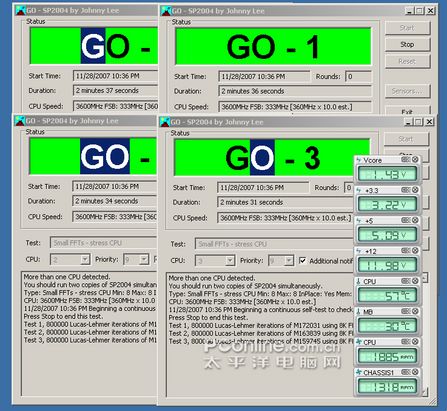Minimize the GO - 1 window

tap(409, 11)
